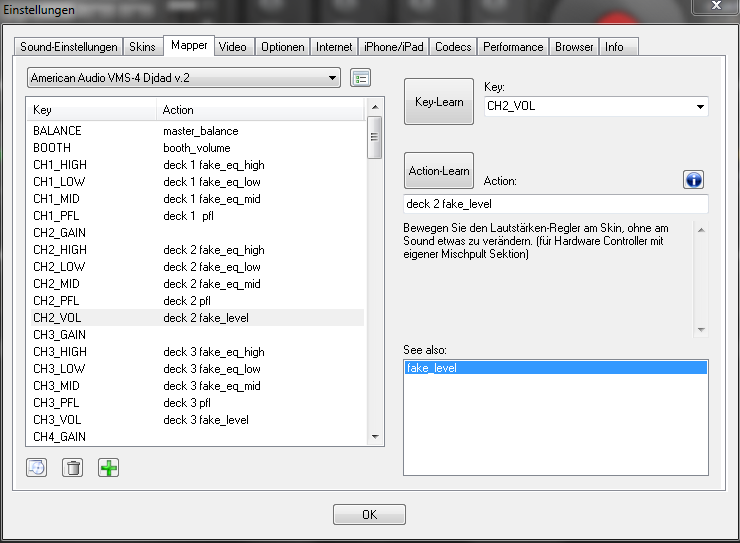
Task: Sort by the Key column header
Action: (x=92, y=110)
